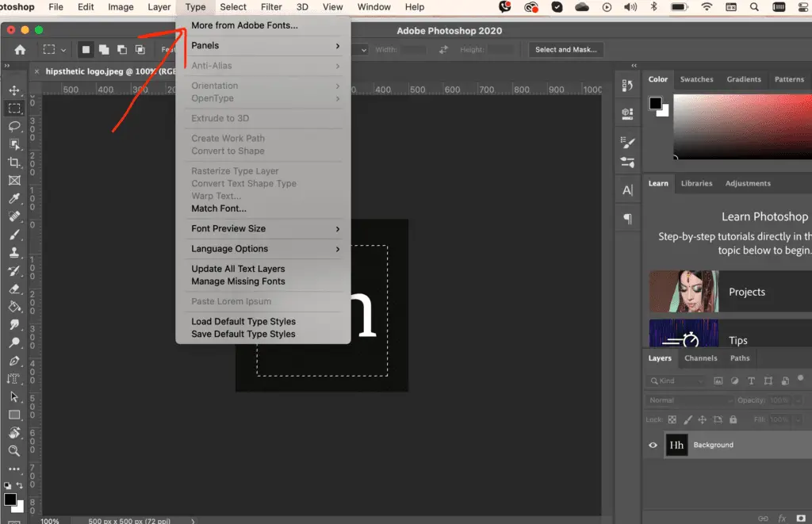This screenshot has width=812, height=524.
Task: Toggle lock all on layer
Action: (x=733, y=419)
